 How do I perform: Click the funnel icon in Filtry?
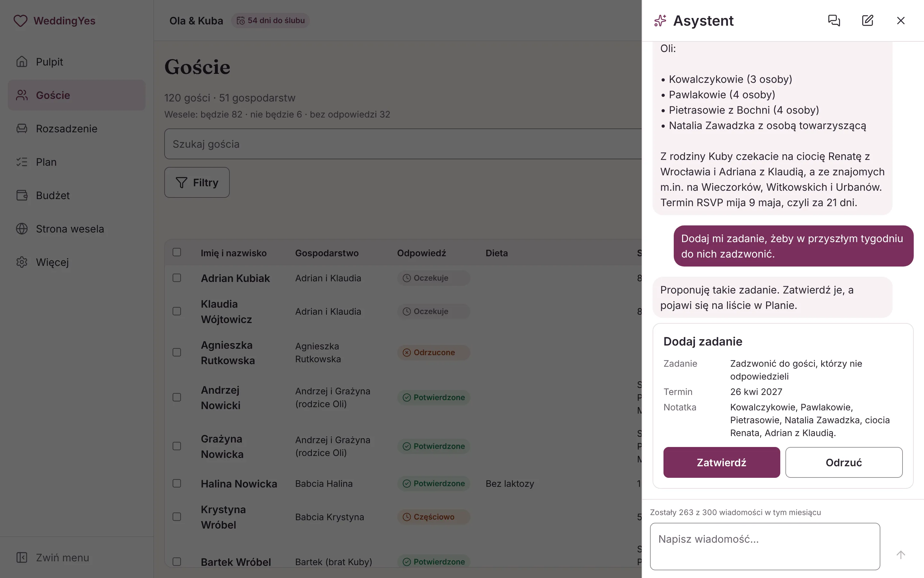181,183
